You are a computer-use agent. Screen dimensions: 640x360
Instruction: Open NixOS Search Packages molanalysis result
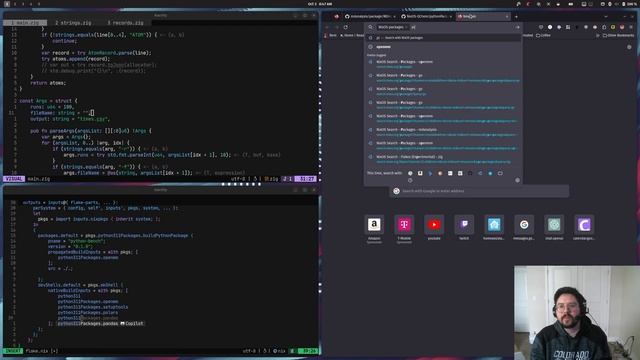(443, 132)
